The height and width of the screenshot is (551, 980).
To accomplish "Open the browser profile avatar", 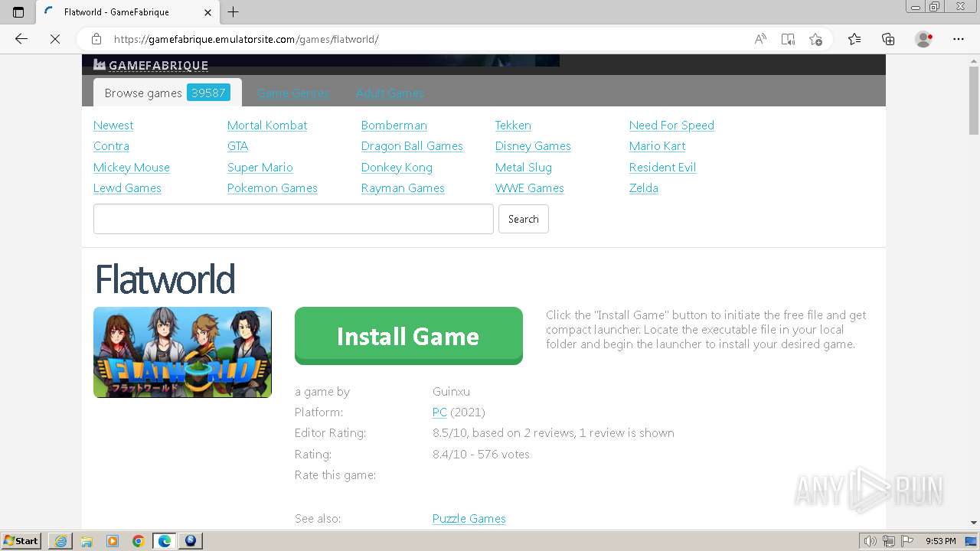I will pos(924,39).
